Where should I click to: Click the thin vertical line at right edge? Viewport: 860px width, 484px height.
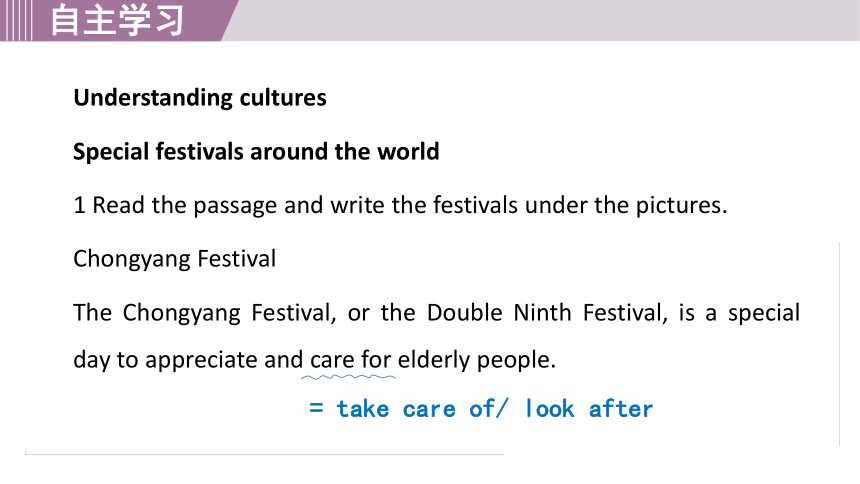click(x=839, y=344)
